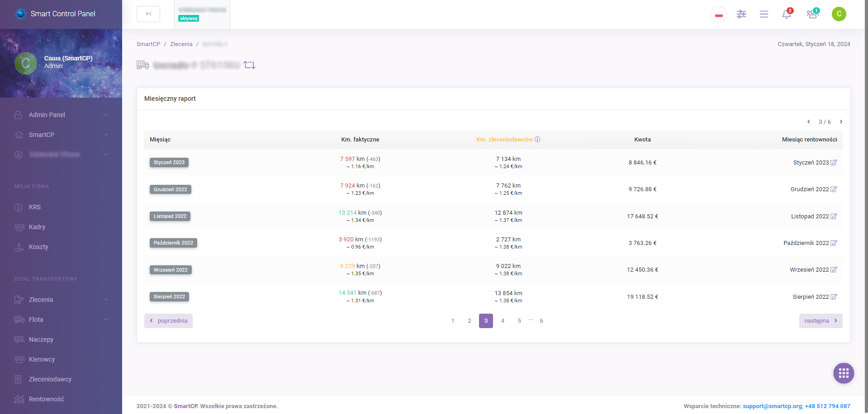Click the następna pagination button
868x414 pixels.
[x=821, y=321]
